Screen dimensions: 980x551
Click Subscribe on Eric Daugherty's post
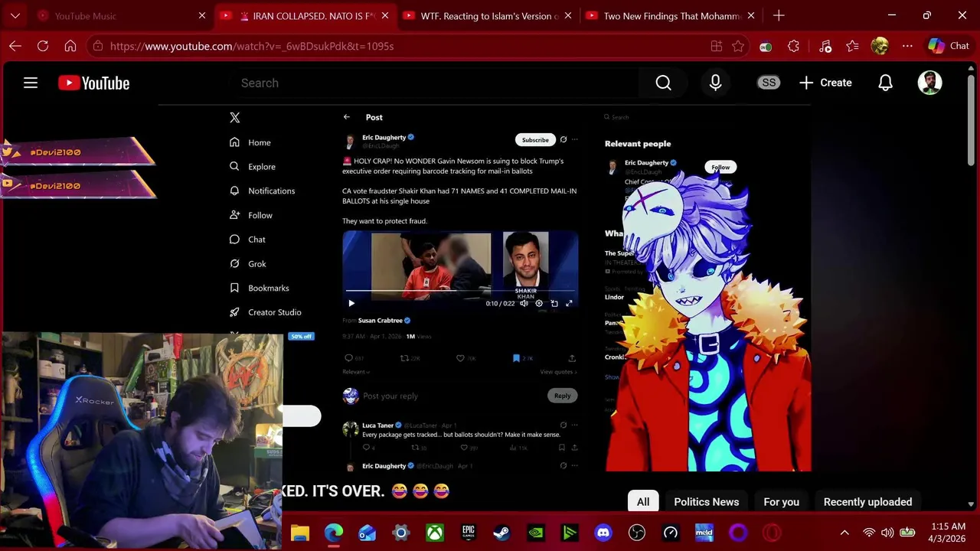pyautogui.click(x=535, y=140)
